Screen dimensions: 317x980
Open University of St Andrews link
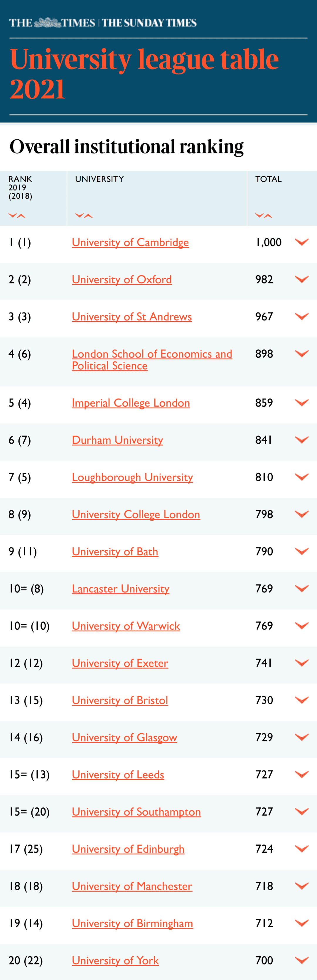[132, 317]
